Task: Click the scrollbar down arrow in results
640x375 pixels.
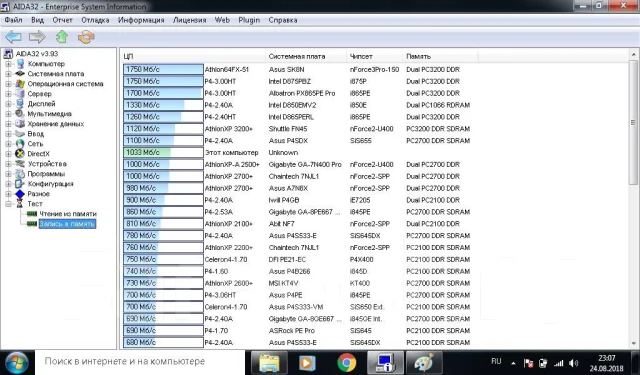Action: pyautogui.click(x=633, y=344)
